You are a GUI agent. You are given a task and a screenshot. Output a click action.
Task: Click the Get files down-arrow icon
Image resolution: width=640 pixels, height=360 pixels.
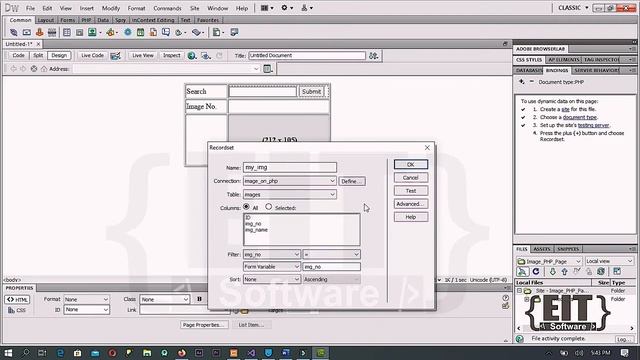(x=552, y=271)
